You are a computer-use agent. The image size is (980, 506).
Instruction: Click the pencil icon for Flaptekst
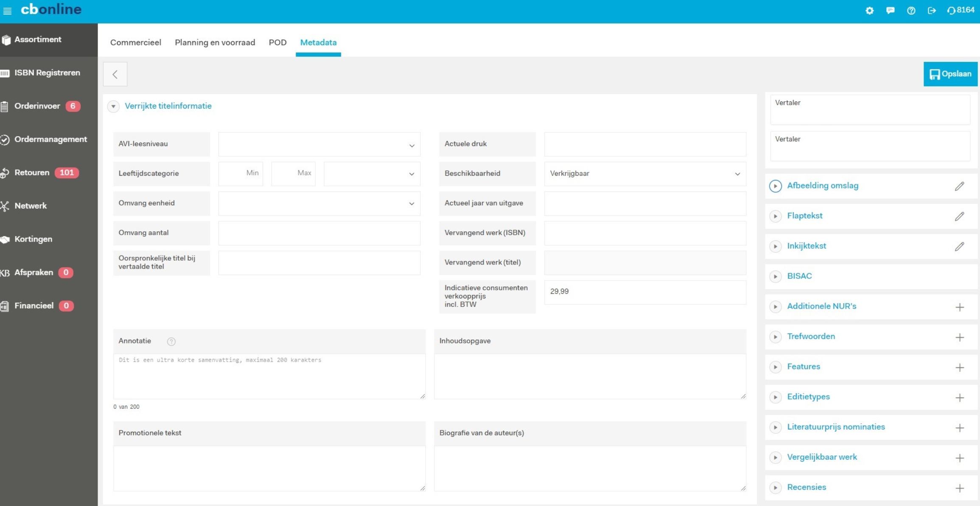pyautogui.click(x=959, y=216)
